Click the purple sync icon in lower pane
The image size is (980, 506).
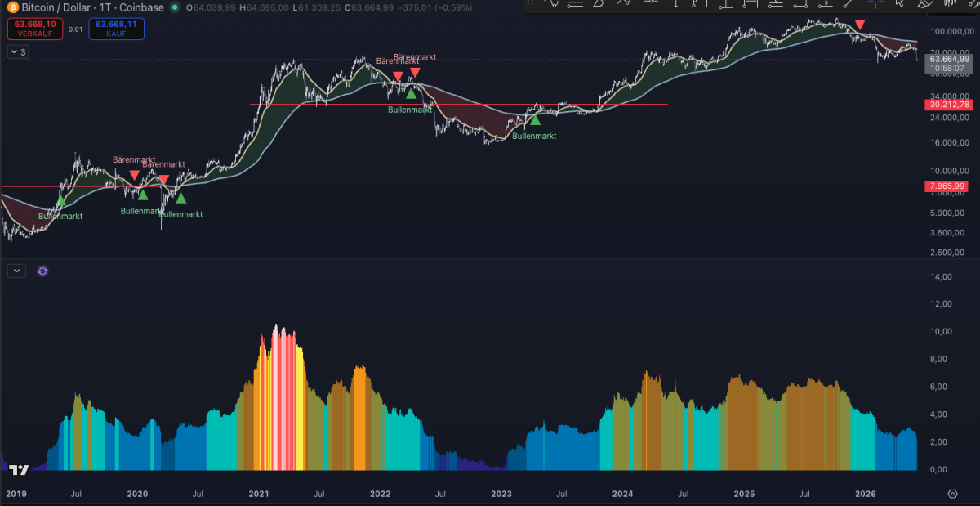click(42, 271)
